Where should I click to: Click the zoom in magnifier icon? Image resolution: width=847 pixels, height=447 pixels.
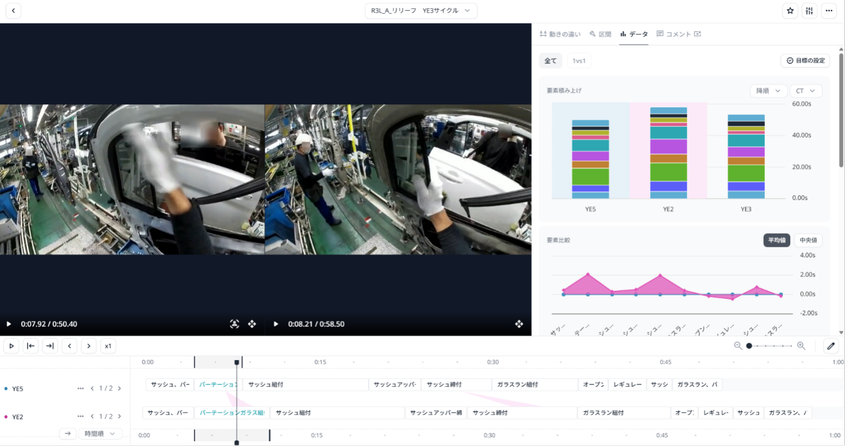tap(801, 346)
